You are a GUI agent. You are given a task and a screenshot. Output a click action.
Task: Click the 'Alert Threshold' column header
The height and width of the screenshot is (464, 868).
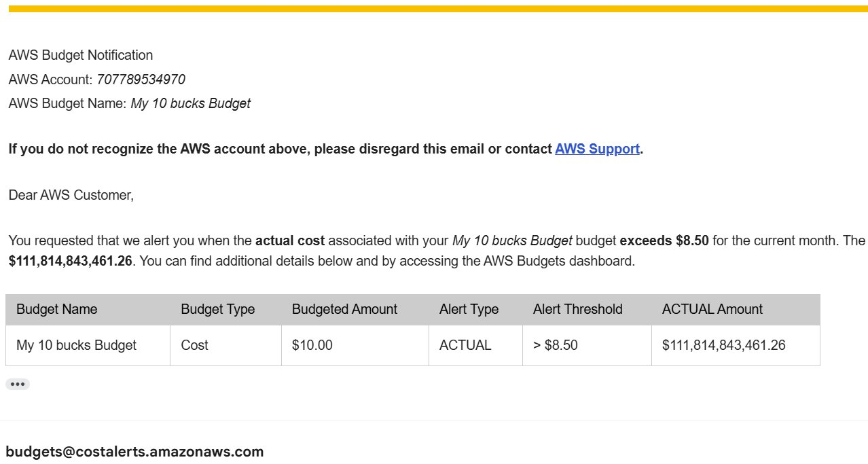coord(587,309)
